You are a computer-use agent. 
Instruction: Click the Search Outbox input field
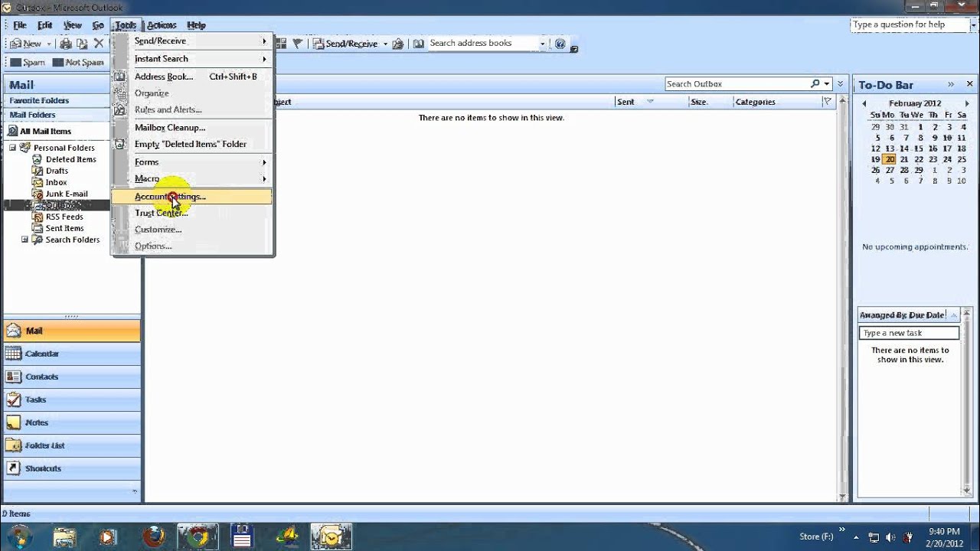tap(737, 84)
